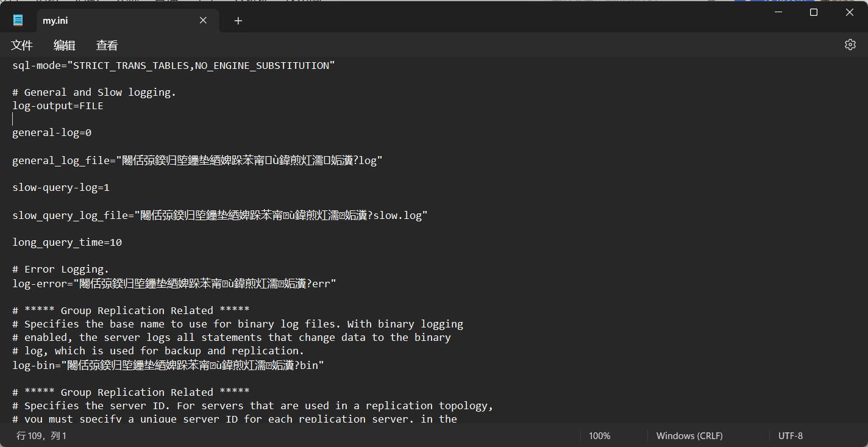Select the my.ini tab
The width and height of the screenshot is (868, 447).
[x=126, y=21]
